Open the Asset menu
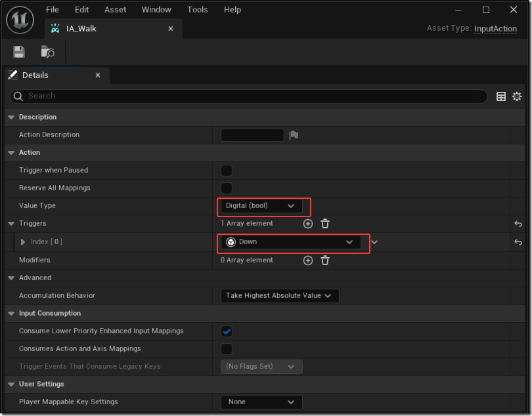532x416 pixels. tap(115, 9)
